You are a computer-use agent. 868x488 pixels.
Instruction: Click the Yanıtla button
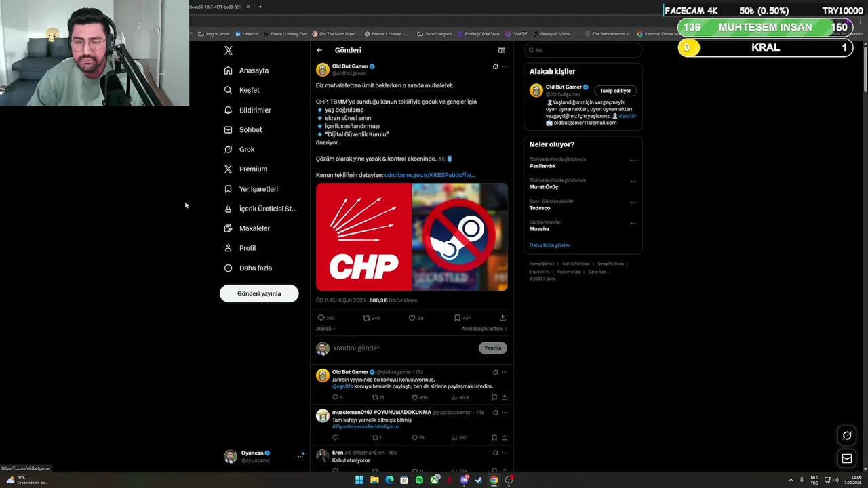click(493, 348)
